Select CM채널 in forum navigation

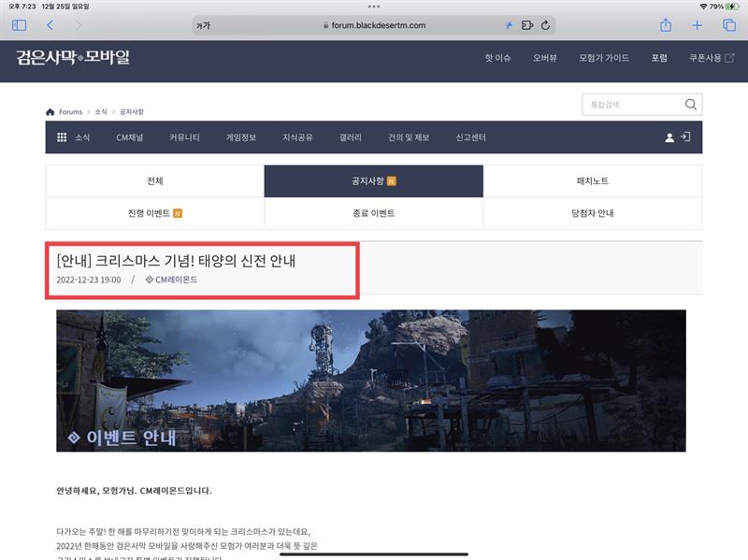[x=129, y=137]
